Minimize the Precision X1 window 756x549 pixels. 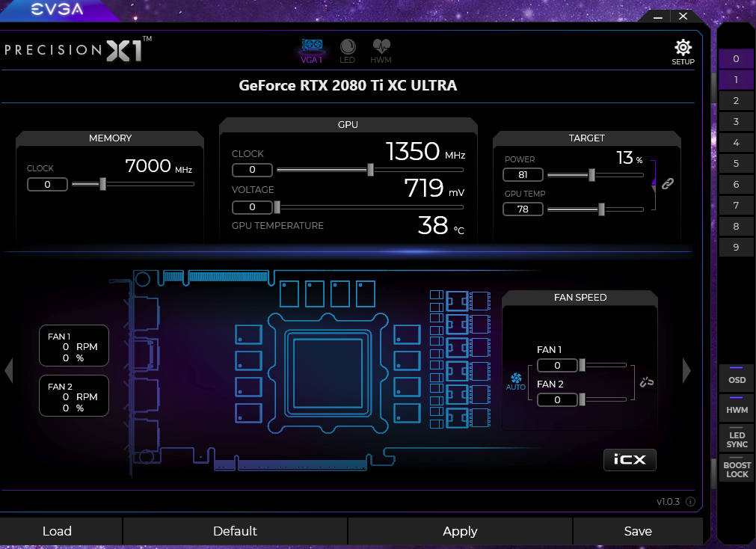[x=657, y=17]
